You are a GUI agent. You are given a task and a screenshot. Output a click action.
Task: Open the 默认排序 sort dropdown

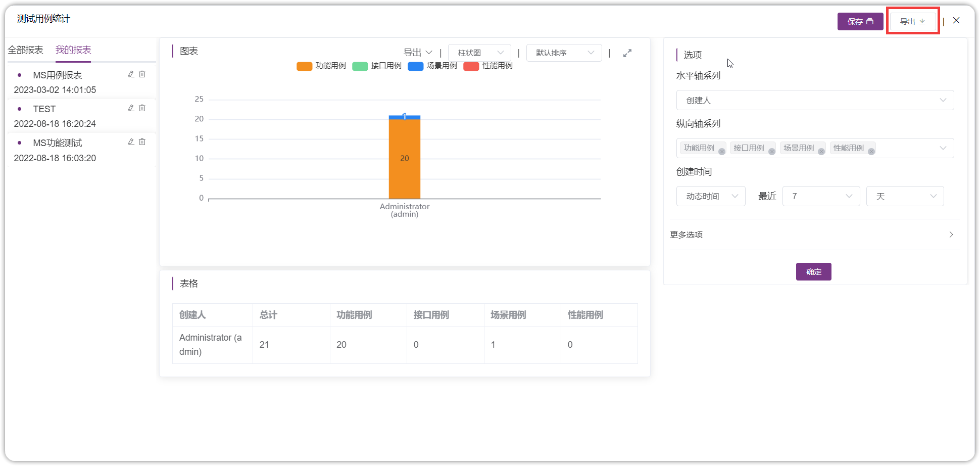[x=564, y=53]
